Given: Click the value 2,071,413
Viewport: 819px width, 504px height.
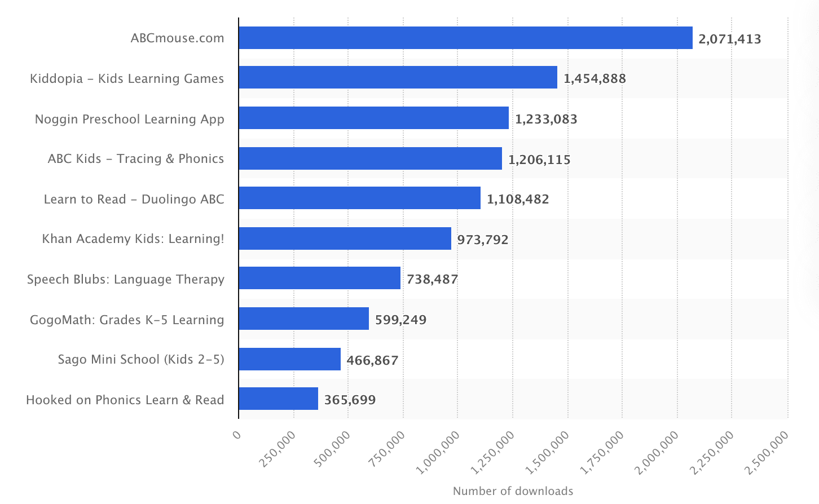Looking at the screenshot, I should coord(730,39).
